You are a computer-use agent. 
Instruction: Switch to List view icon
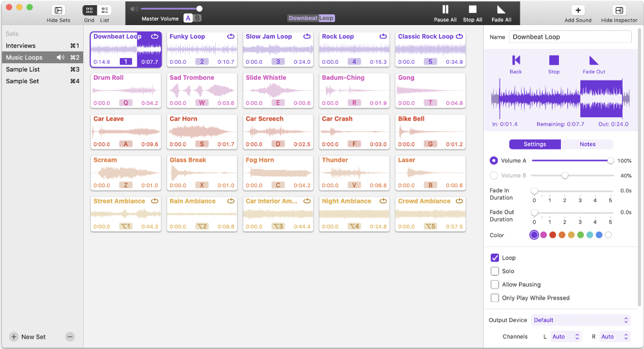pyautogui.click(x=104, y=10)
